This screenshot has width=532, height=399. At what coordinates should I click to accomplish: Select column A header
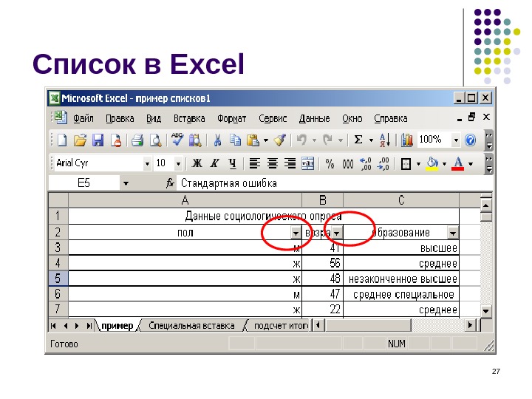(185, 200)
